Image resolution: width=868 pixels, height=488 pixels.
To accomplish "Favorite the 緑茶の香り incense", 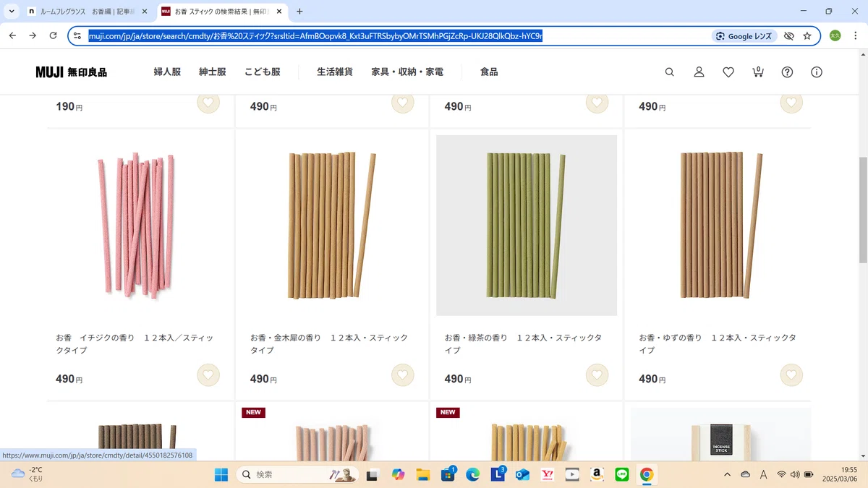I will 597,375.
